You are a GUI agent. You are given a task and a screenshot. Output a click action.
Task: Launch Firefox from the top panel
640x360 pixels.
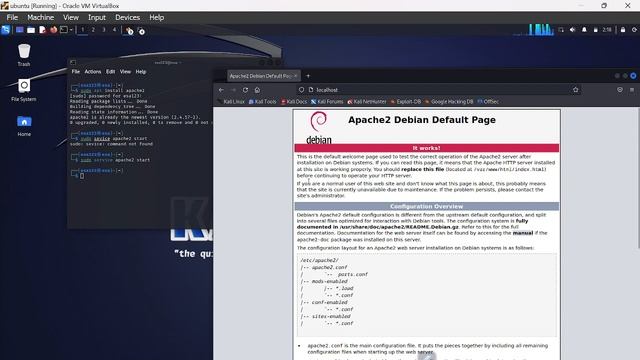click(53, 30)
